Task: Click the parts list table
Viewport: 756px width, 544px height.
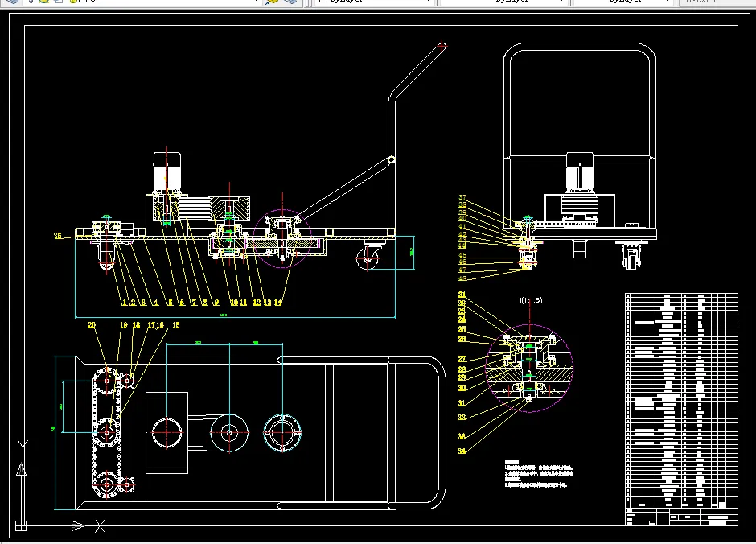Action: pyautogui.click(x=681, y=400)
